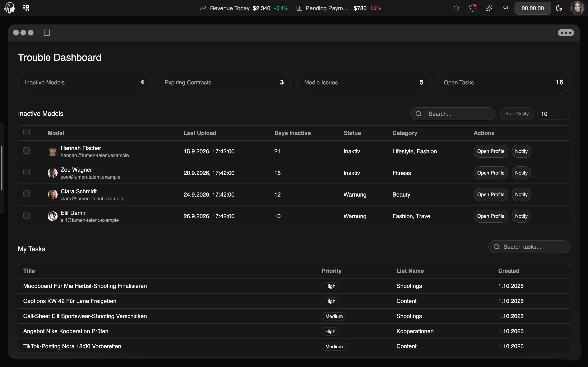
Task: Toggle dark mode moon icon
Action: coord(559,8)
